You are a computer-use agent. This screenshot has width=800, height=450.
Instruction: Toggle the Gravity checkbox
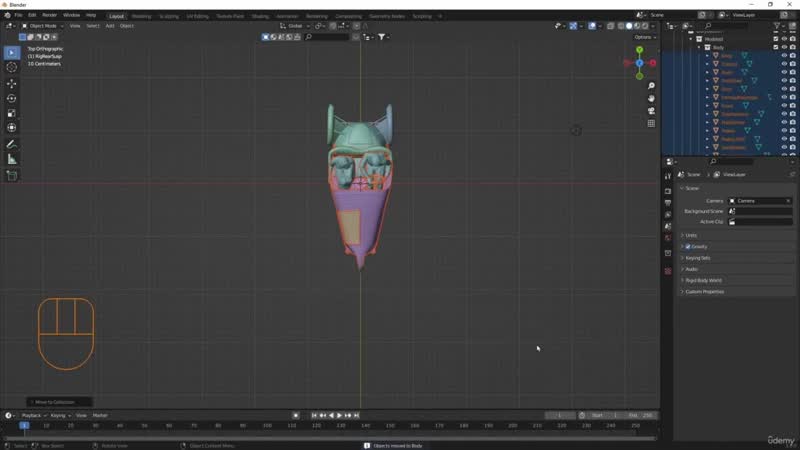(688, 247)
